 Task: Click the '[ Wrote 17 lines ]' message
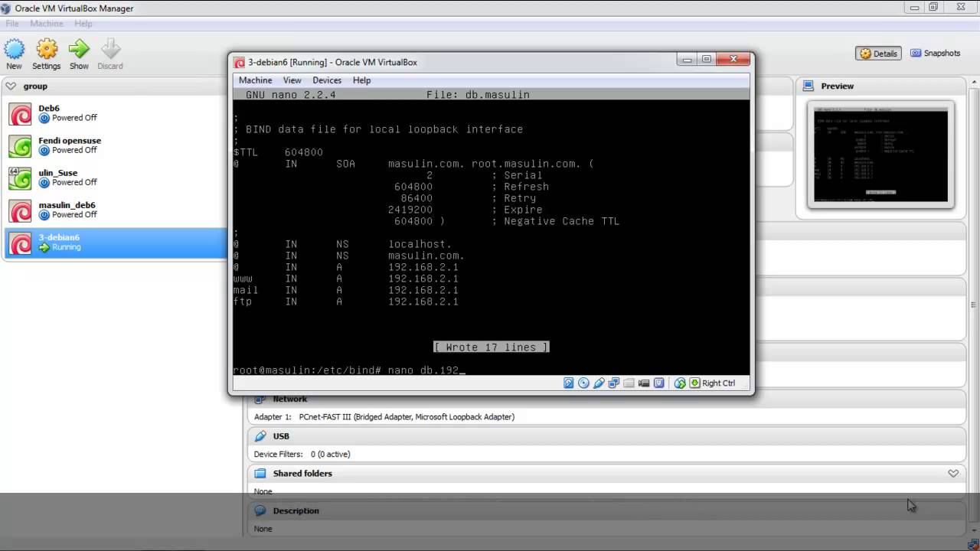491,347
